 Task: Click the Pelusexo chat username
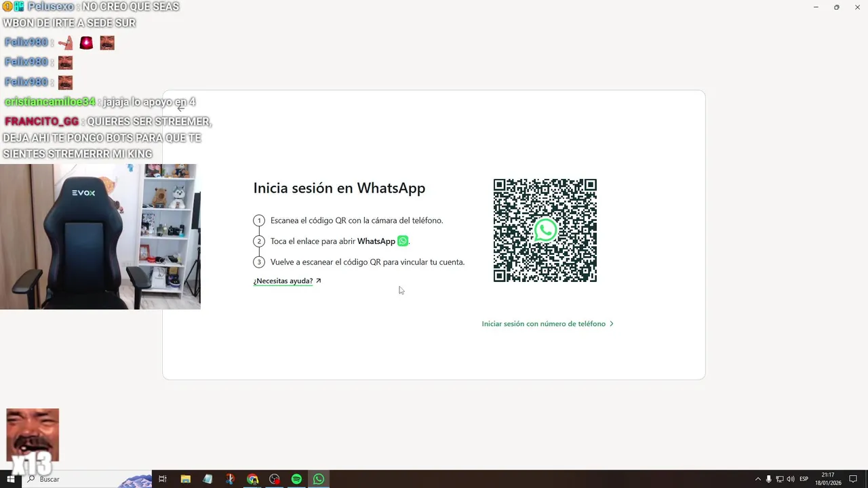[51, 7]
